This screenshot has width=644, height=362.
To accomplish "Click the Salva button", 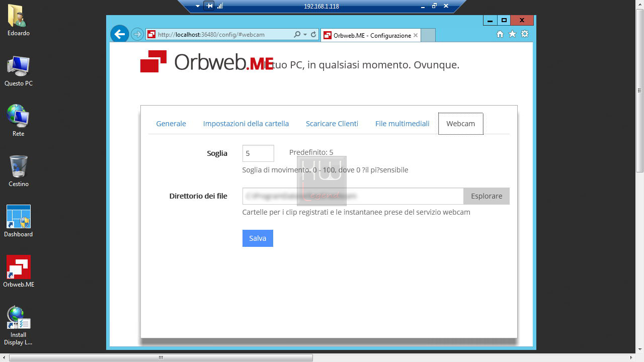I will point(258,238).
